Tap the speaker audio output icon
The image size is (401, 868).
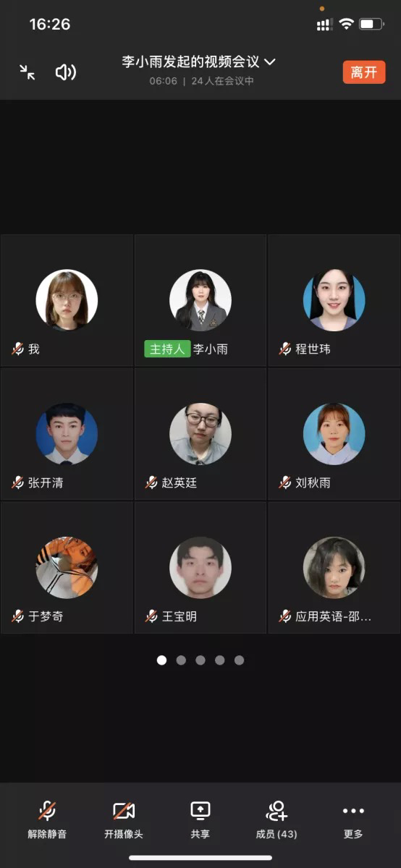(x=66, y=72)
